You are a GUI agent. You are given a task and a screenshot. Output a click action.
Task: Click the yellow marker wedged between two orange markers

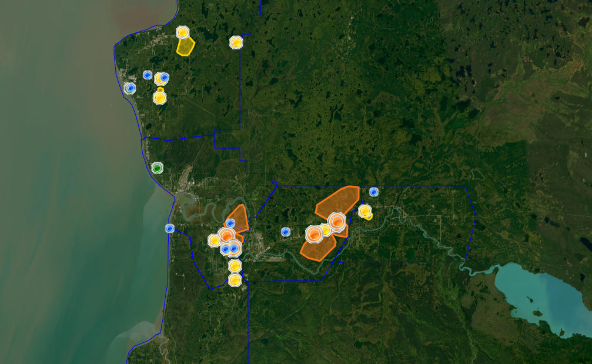pyautogui.click(x=325, y=230)
